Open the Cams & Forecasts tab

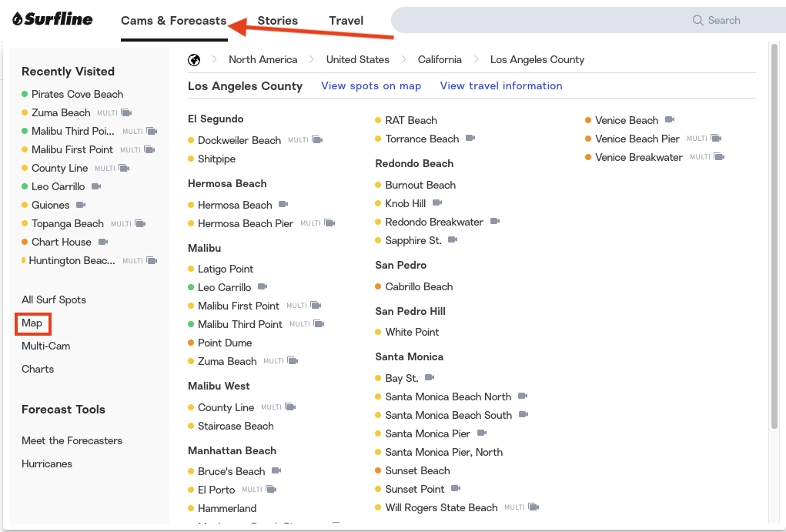pyautogui.click(x=174, y=21)
